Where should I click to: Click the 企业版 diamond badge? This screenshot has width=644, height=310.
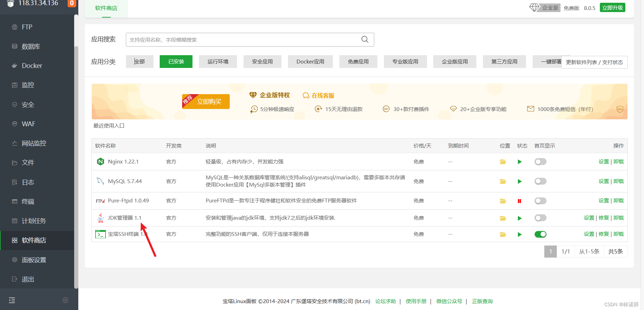545,8
